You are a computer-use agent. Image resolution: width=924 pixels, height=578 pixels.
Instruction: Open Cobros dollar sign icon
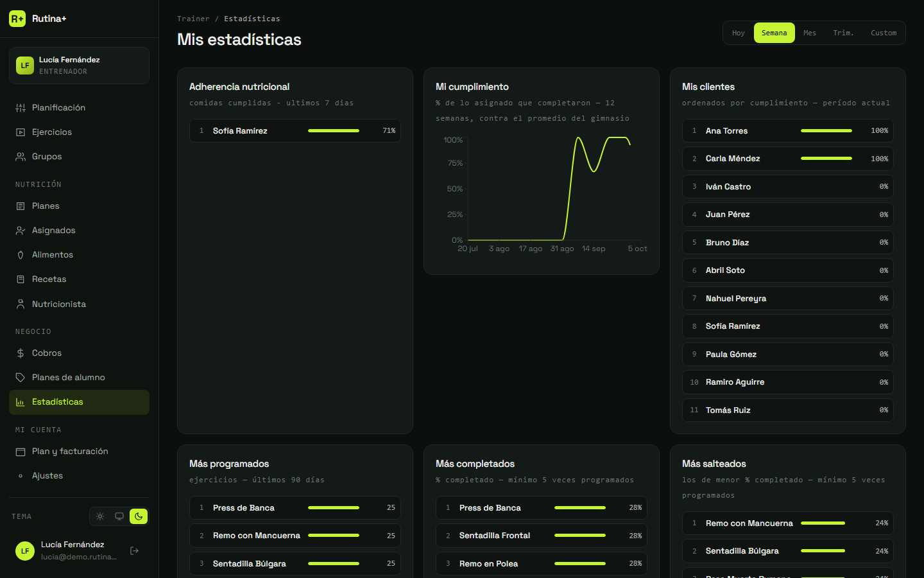[x=21, y=353]
